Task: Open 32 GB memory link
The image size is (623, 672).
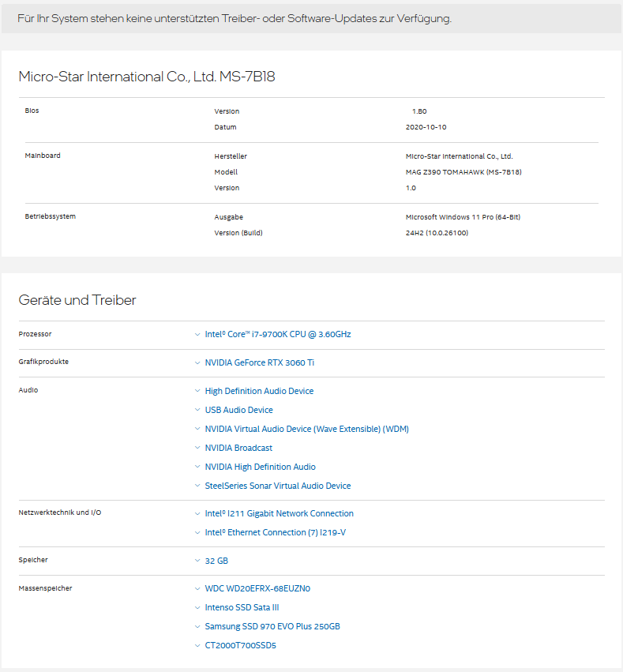Action: [216, 561]
